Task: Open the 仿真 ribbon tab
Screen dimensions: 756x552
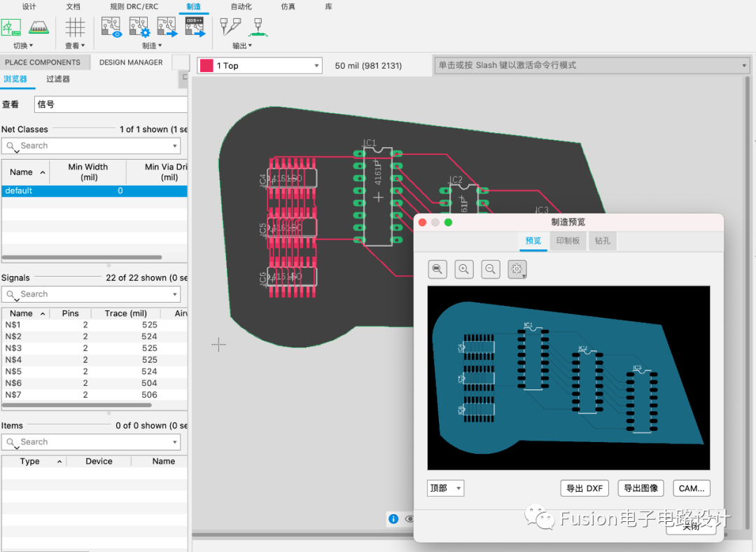Action: pos(288,7)
